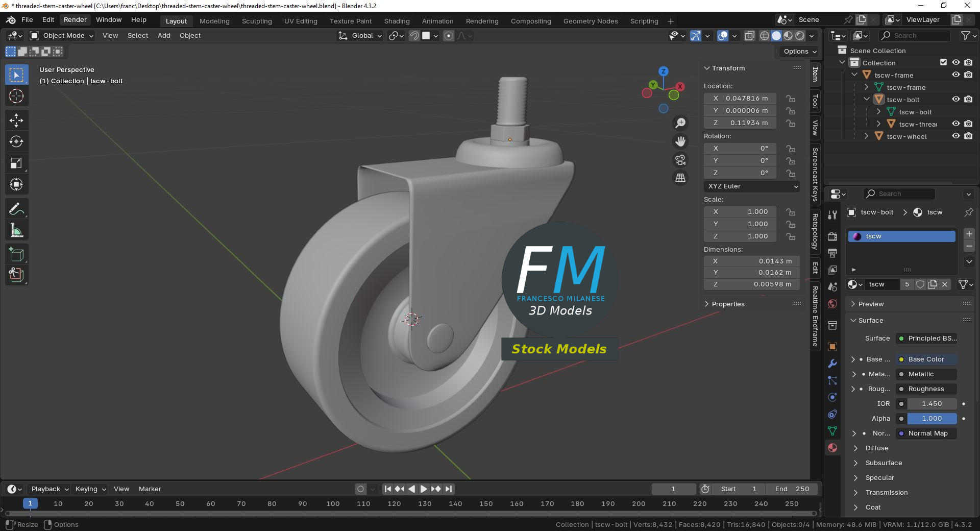Open the Tool sidebar tab

[x=815, y=102]
